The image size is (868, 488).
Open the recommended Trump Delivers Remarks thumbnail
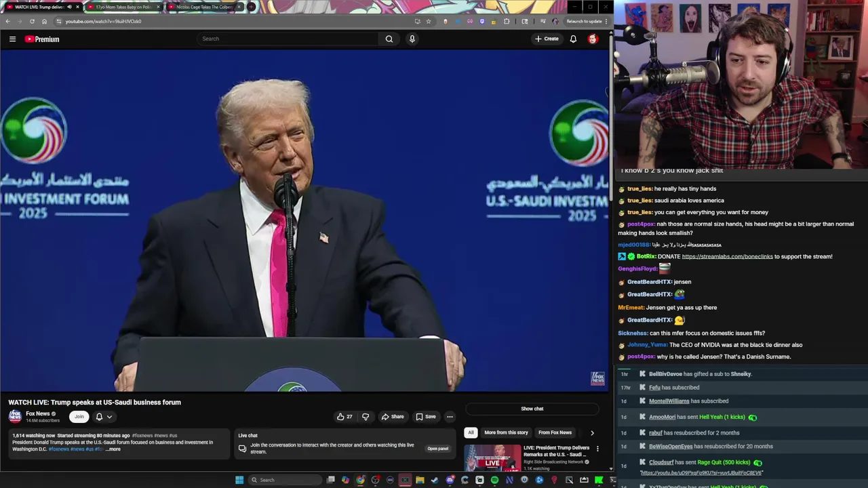pyautogui.click(x=492, y=457)
